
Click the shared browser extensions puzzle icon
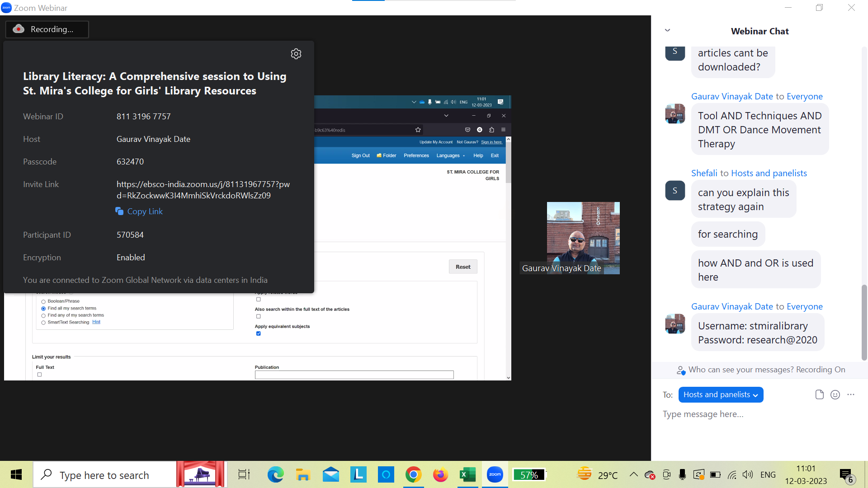pos(491,130)
